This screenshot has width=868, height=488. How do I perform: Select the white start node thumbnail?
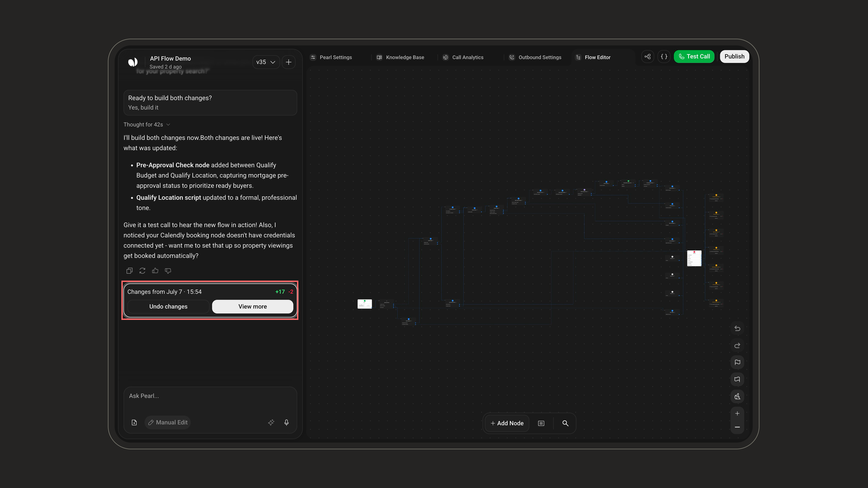click(365, 304)
